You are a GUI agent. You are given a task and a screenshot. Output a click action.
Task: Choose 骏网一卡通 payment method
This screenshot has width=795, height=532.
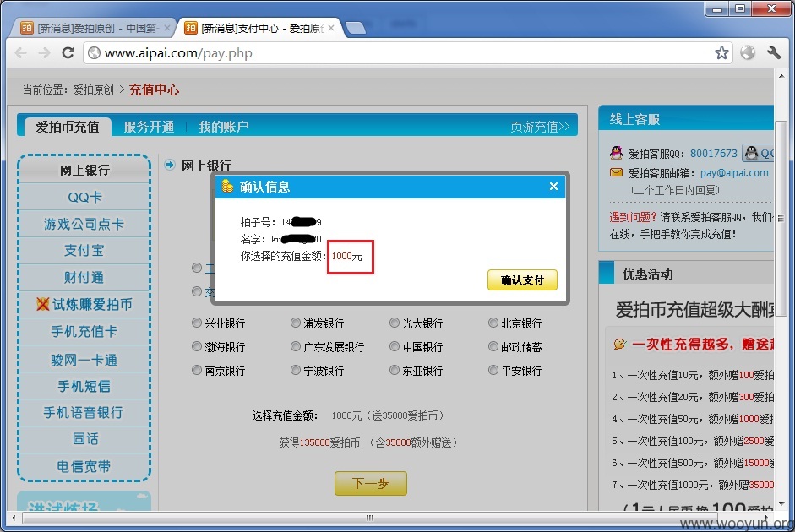84,360
